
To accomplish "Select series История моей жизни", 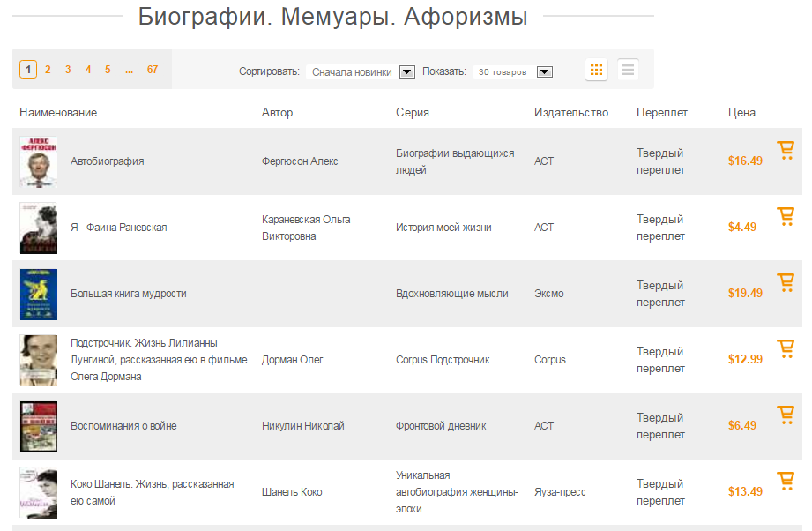I will click(x=443, y=228).
